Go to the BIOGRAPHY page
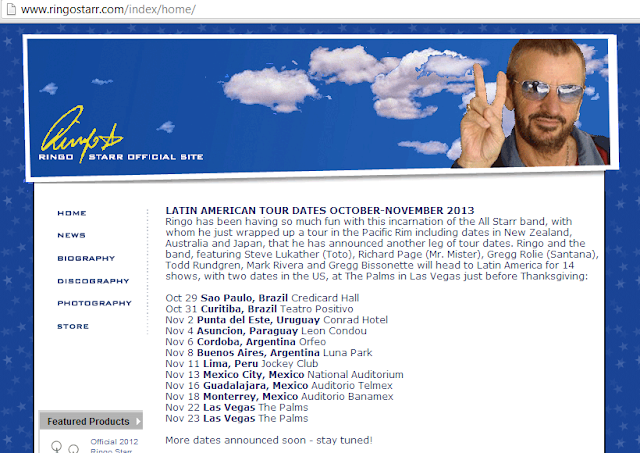This screenshot has height=453, width=640. (x=86, y=258)
